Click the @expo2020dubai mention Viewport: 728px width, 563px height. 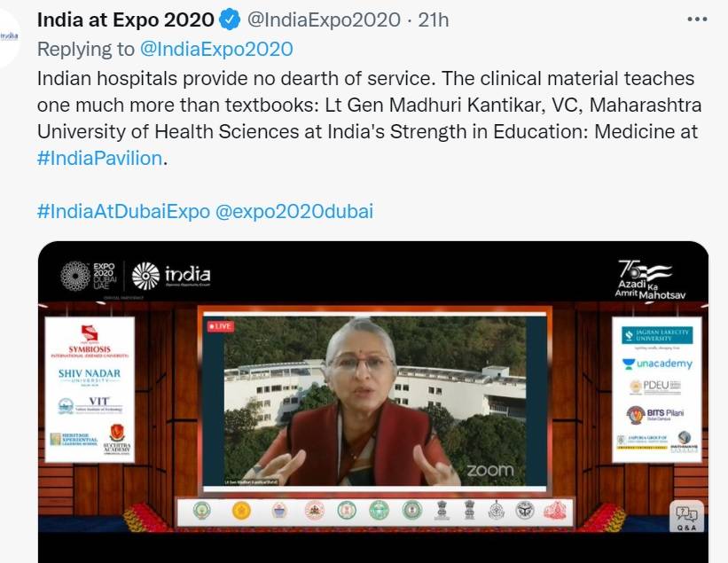(x=294, y=211)
